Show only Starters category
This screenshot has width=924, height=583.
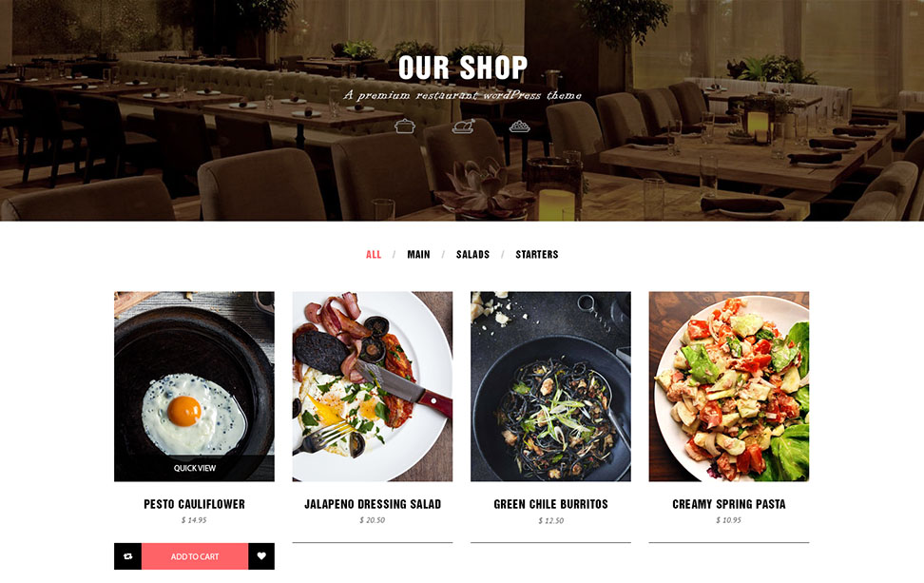(x=537, y=254)
